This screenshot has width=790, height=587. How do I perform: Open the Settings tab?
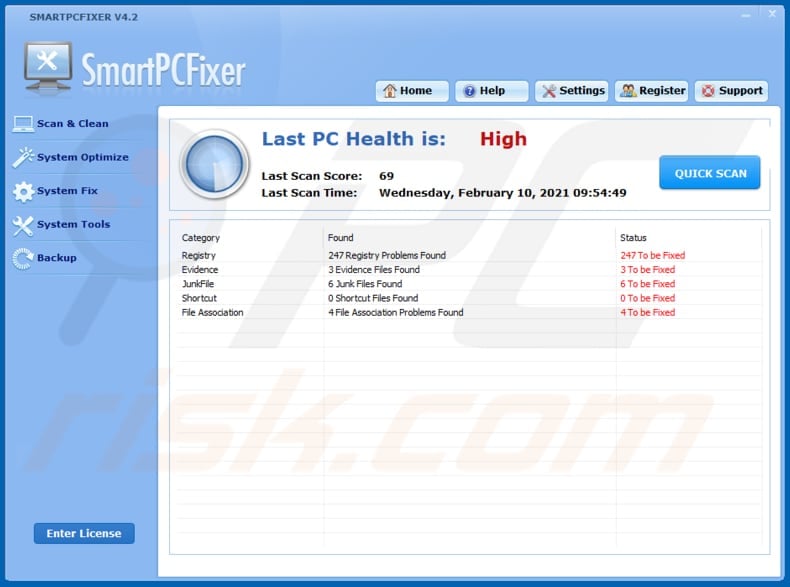[572, 91]
